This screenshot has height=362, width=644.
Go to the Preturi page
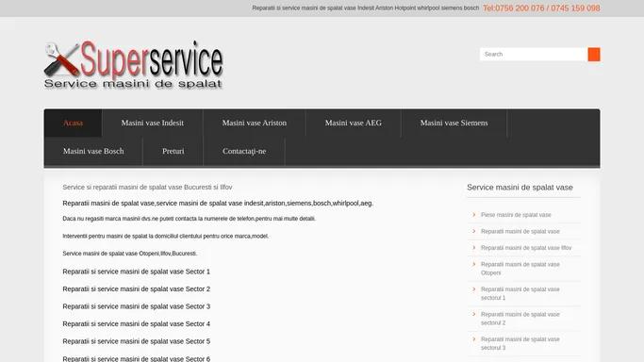click(173, 151)
